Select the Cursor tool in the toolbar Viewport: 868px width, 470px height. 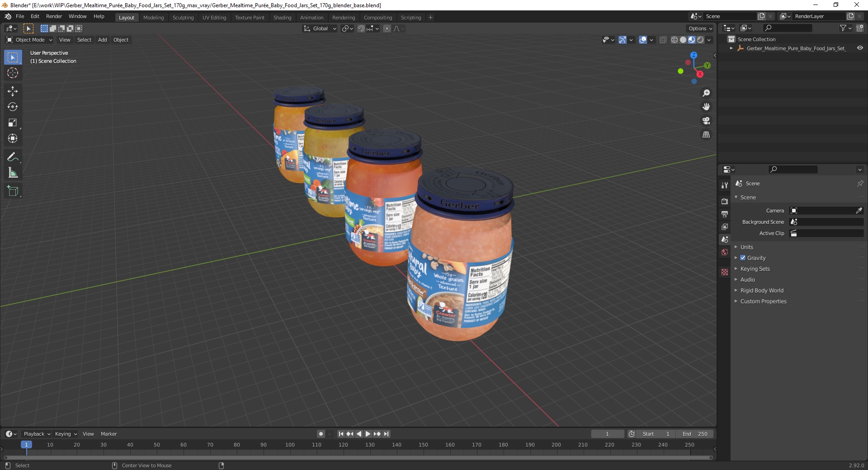(x=13, y=73)
